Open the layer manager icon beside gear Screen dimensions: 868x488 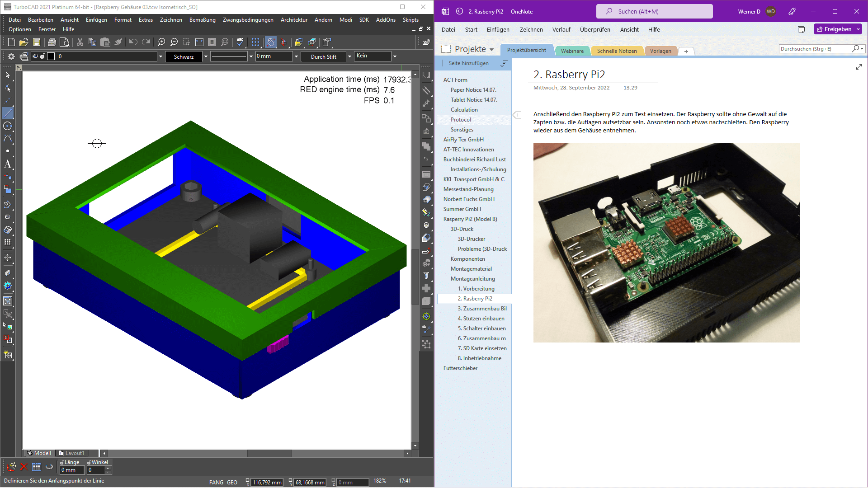click(24, 56)
